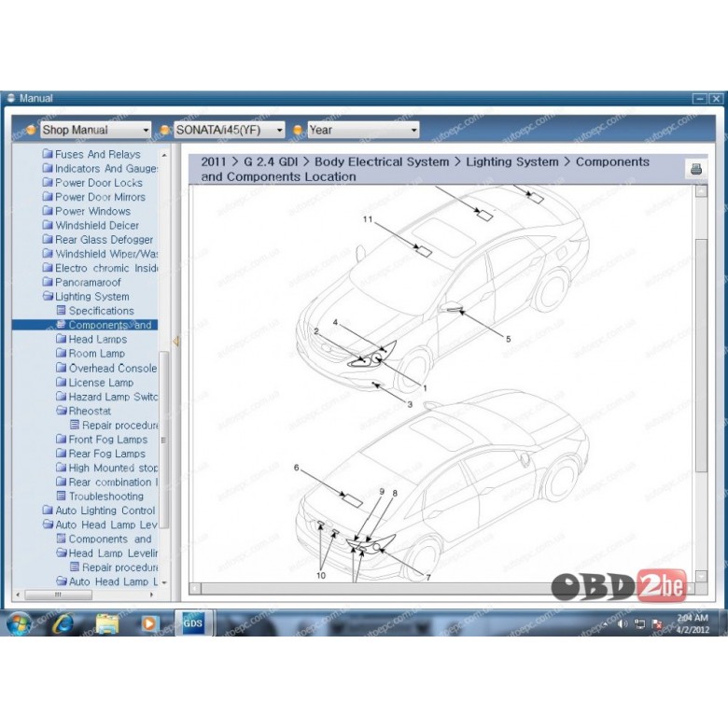Collapse the left tree panel with the arrow handle
This screenshot has height=728, width=728.
(x=175, y=342)
